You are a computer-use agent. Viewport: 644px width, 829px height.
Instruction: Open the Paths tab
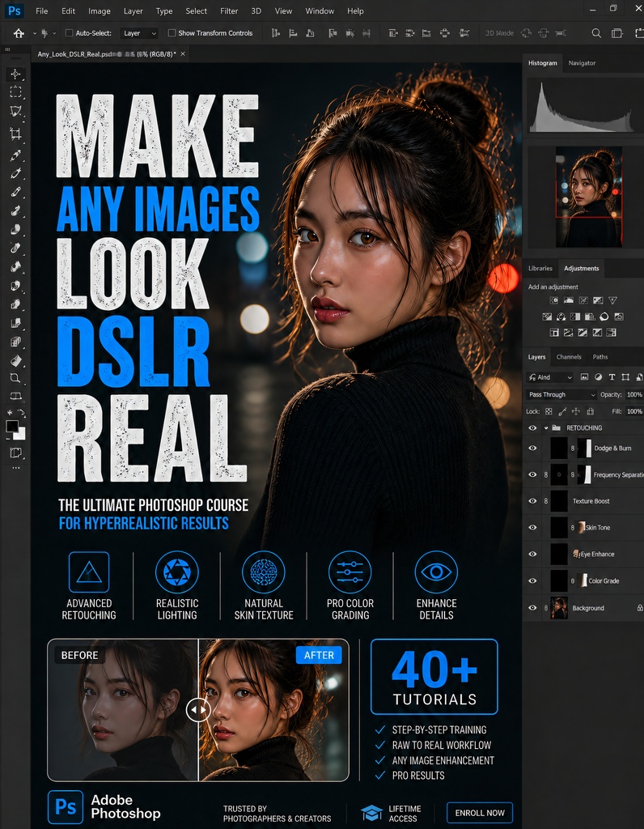(x=600, y=357)
